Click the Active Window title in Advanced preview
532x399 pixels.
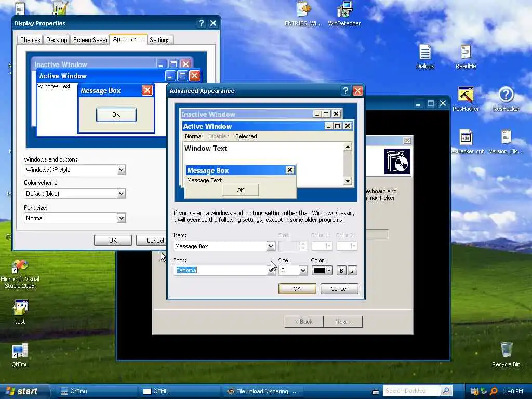pyautogui.click(x=207, y=126)
